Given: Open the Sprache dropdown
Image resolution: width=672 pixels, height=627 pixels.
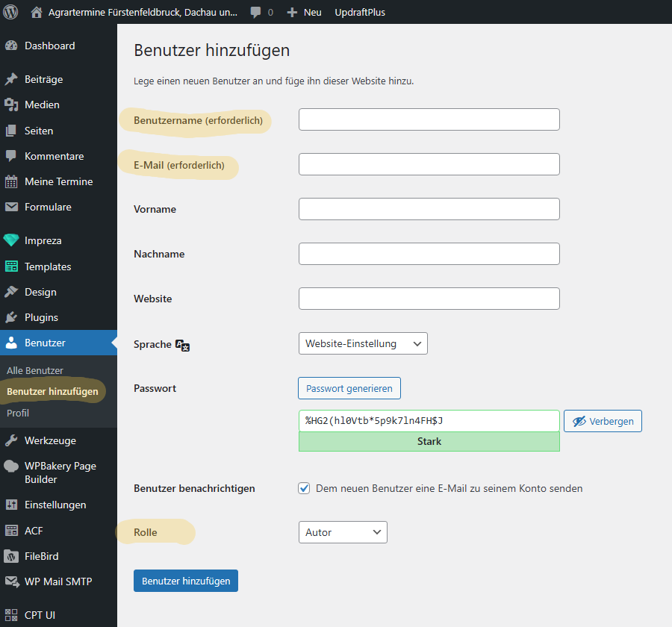Looking at the screenshot, I should tap(363, 343).
